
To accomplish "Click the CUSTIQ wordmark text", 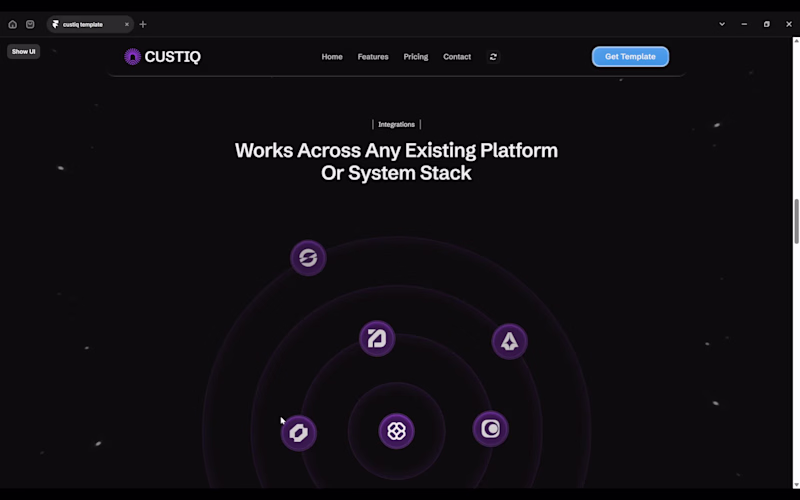I will (172, 57).
